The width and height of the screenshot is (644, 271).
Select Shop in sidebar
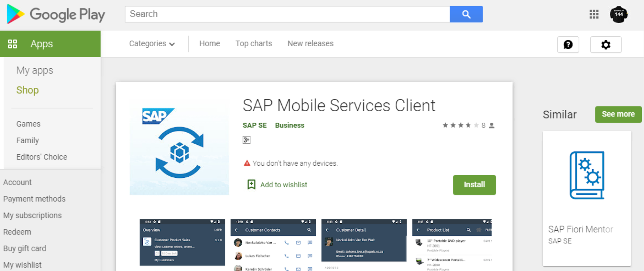coord(28,90)
